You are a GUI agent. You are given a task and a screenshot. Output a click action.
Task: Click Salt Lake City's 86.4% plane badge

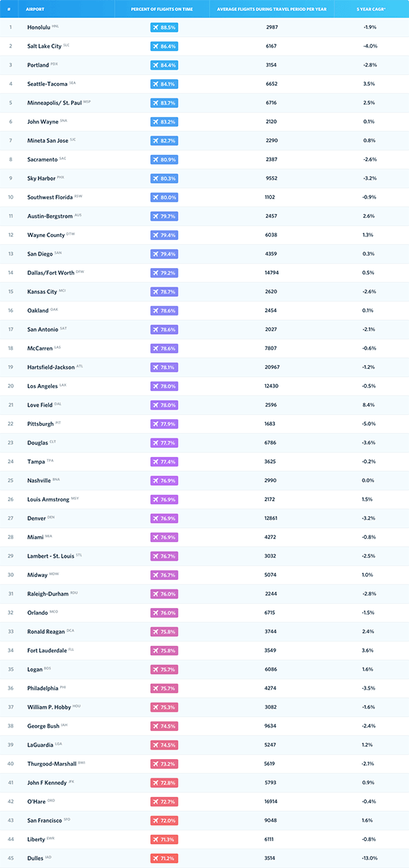(164, 46)
